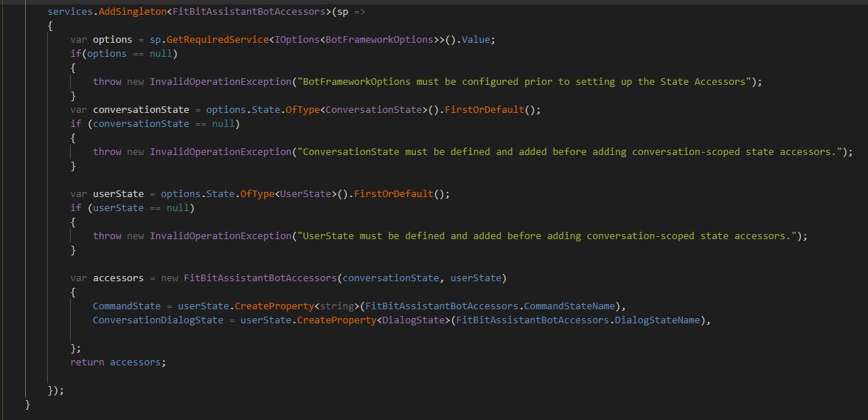Click GetRequiredService method call
Image resolution: width=868 pixels, height=420 pixels.
pyautogui.click(x=217, y=40)
